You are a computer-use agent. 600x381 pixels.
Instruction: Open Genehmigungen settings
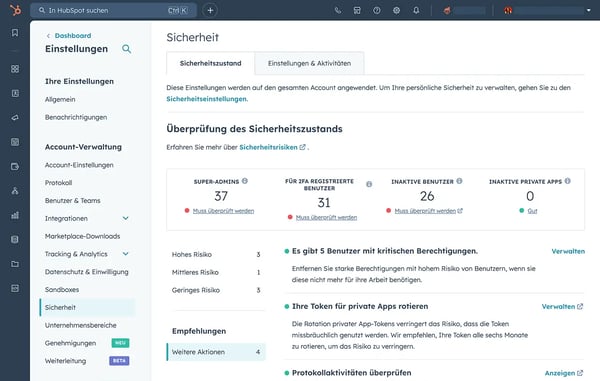[70, 343]
